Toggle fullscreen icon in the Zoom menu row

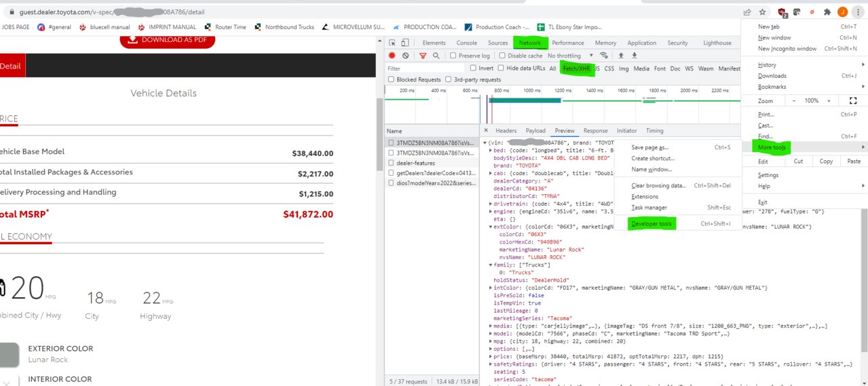tap(853, 100)
